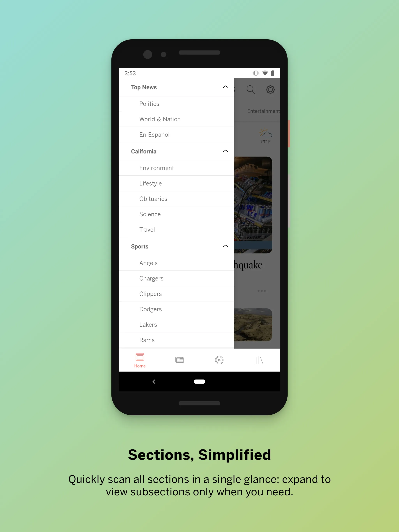Select the Travel subsection under California
The image size is (399, 532).
[147, 230]
